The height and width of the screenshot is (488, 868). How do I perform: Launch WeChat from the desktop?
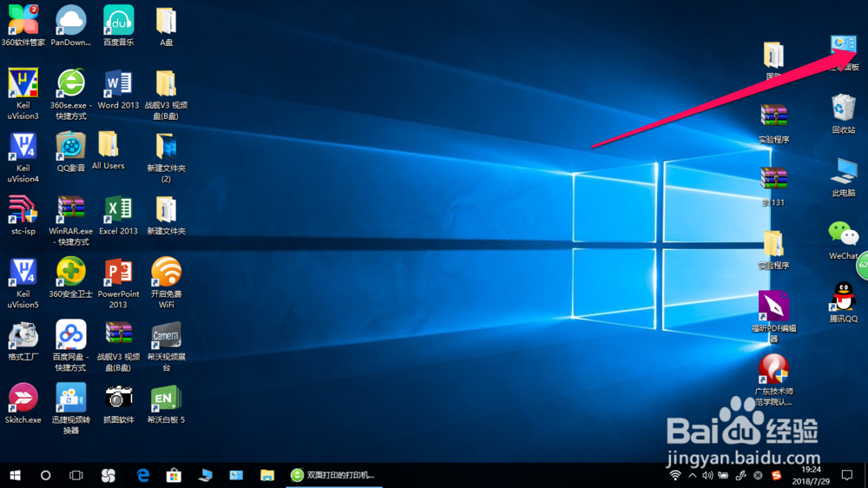pos(843,234)
